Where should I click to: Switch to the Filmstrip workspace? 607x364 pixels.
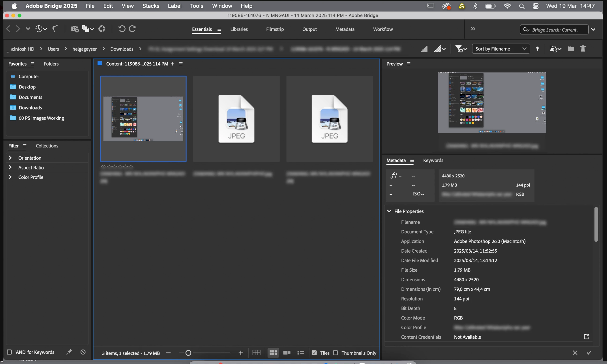[275, 29]
